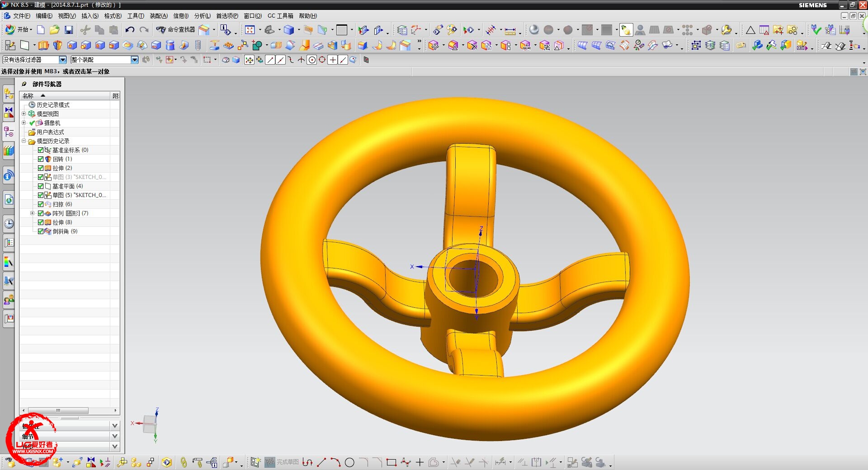Viewport: 868px width, 470px height.
Task: Click the Profile sketch curve icon
Action: pos(307,462)
